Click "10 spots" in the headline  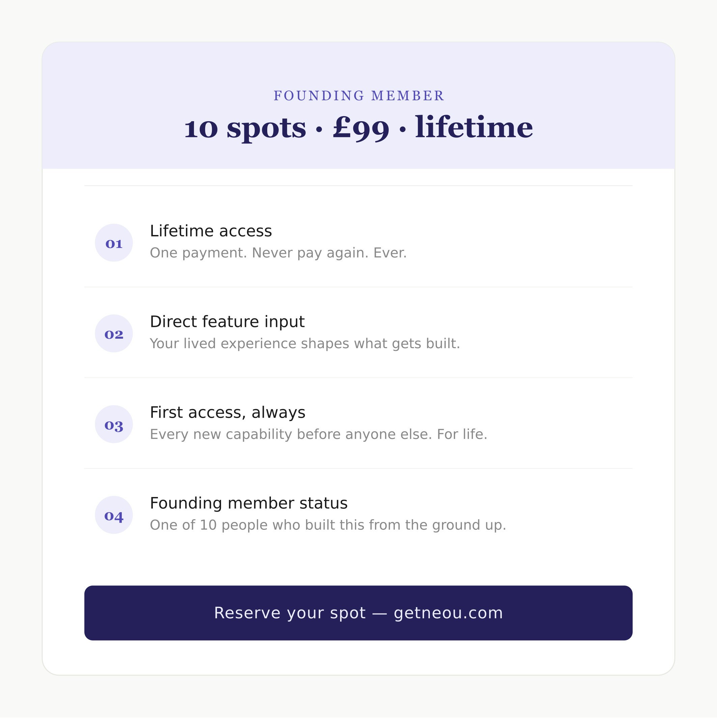click(245, 128)
